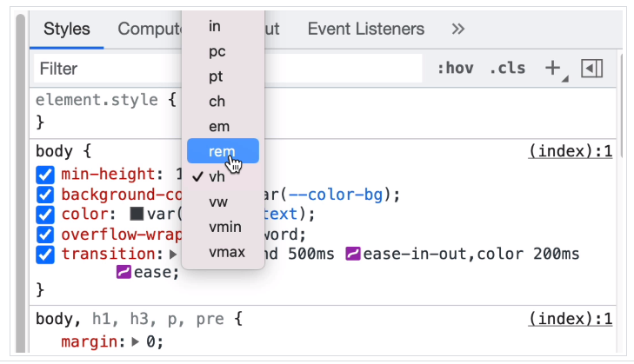The image size is (634, 364).
Task: Choose rem from the unit dropdown
Action: click(x=222, y=151)
